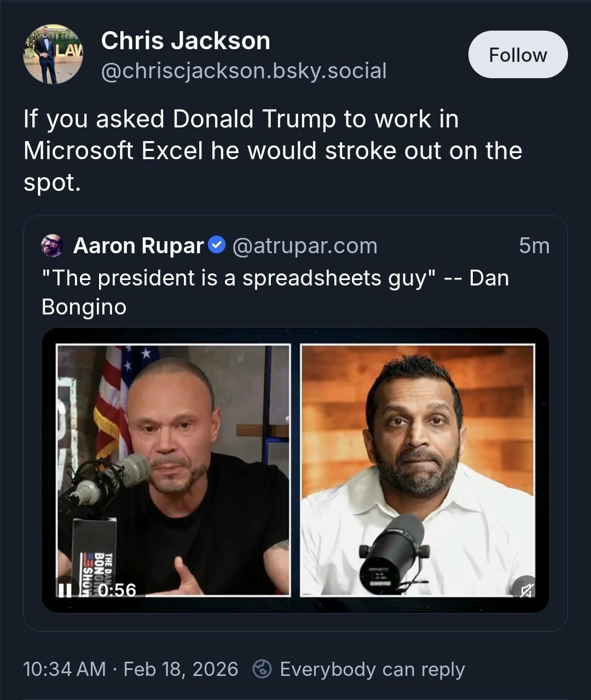Screen dimensions: 591x700
Task: Click the Feb 18, 2026 date
Action: [181, 669]
